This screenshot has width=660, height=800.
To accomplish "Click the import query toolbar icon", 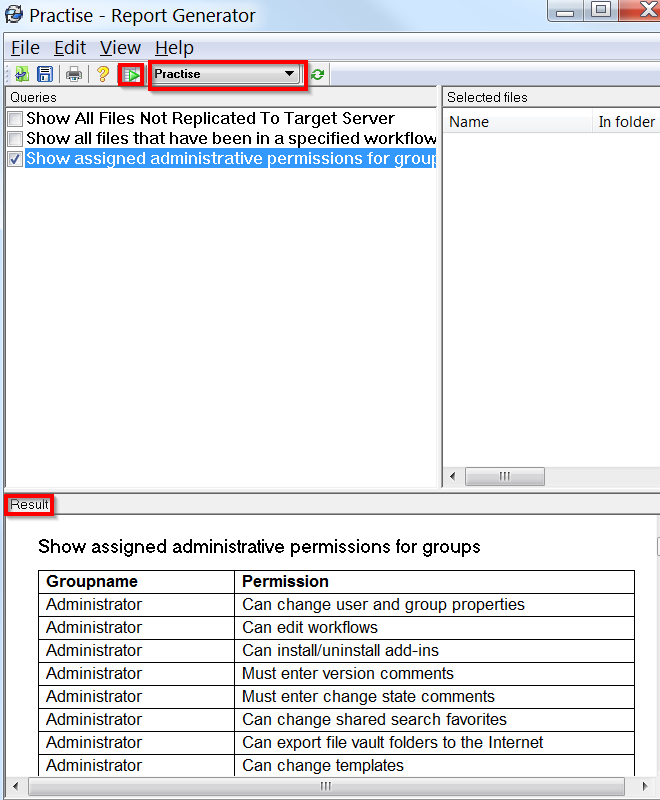I will click(21, 74).
